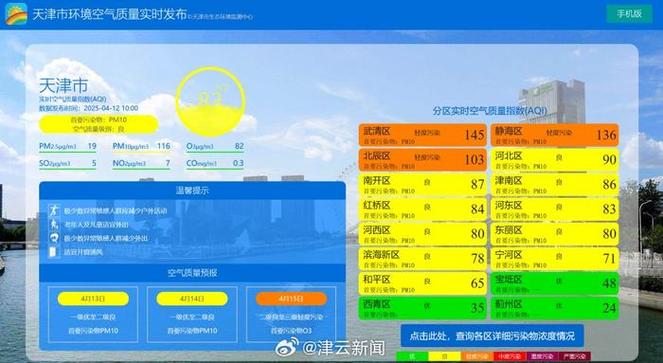This screenshot has width=663, height=363.
Task: Click the Tianjin air quality site logo
Action: pyautogui.click(x=16, y=14)
